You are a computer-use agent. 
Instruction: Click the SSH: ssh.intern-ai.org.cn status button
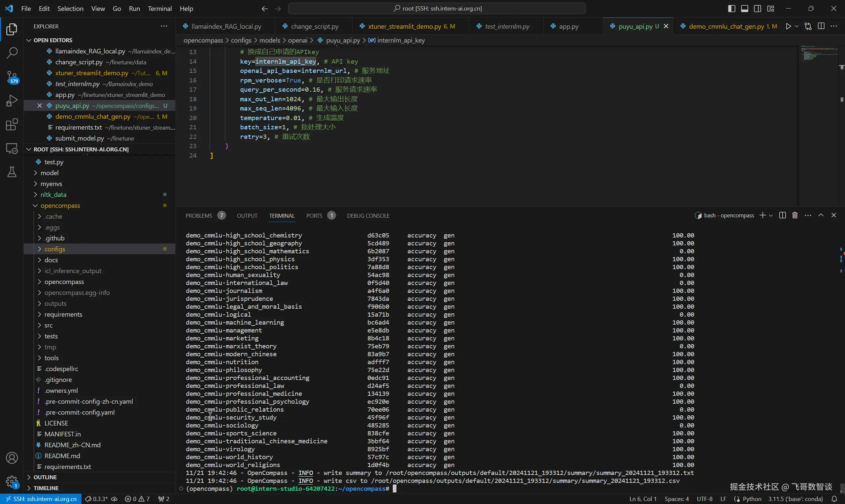click(x=41, y=499)
